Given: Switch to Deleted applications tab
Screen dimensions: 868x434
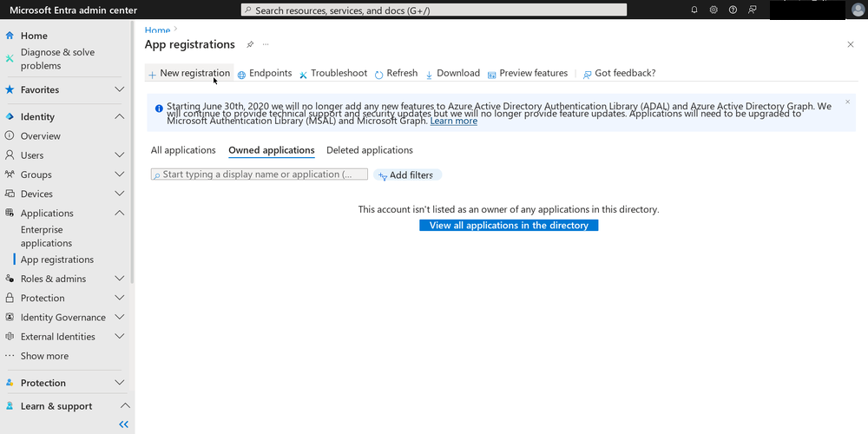Looking at the screenshot, I should pos(370,150).
